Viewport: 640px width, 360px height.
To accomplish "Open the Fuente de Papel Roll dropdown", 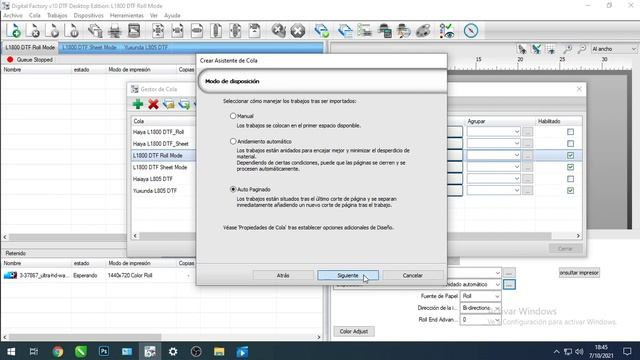I will point(480,296).
